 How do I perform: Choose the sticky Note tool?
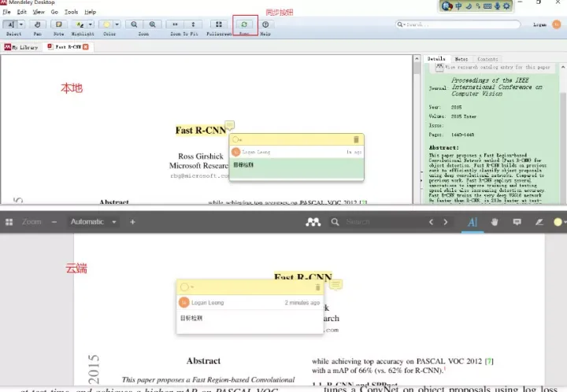point(58,24)
